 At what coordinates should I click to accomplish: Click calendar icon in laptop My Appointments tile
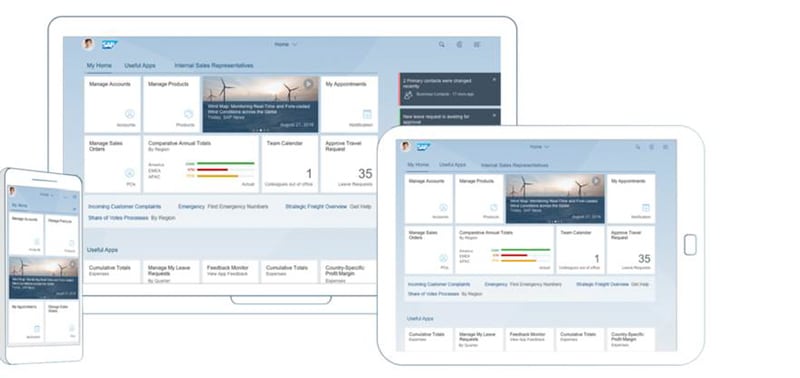[x=367, y=114]
